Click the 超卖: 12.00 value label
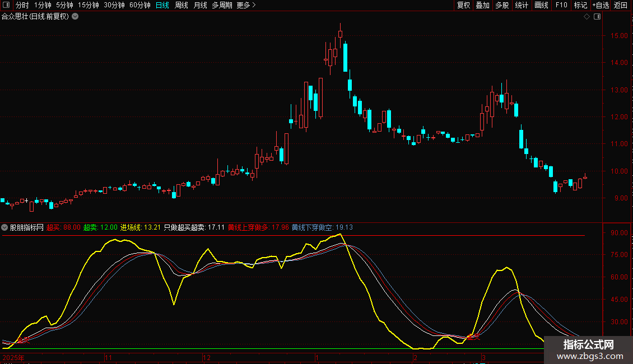This screenshot has height=364, width=633. 100,227
